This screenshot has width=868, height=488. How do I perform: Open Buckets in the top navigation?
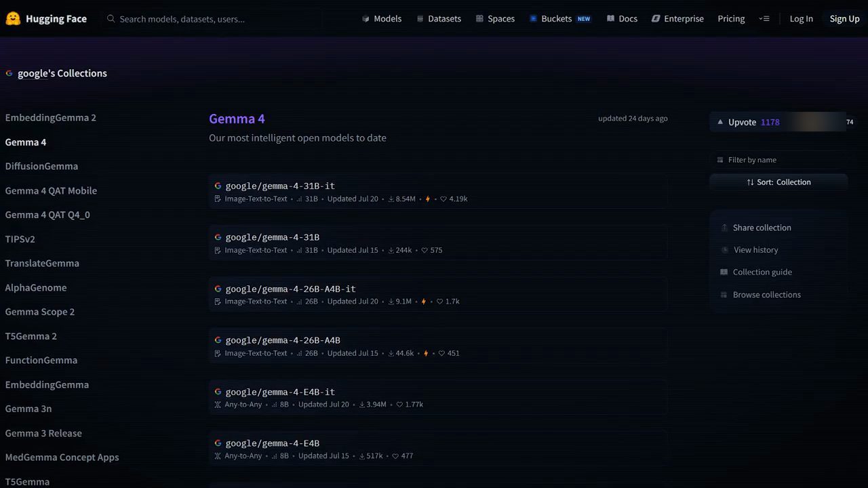coord(560,19)
